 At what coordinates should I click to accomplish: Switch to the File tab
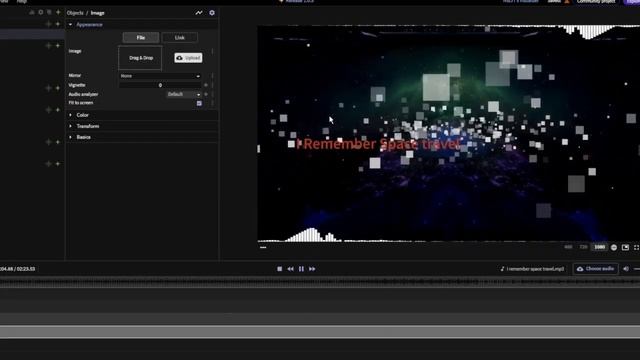[141, 38]
